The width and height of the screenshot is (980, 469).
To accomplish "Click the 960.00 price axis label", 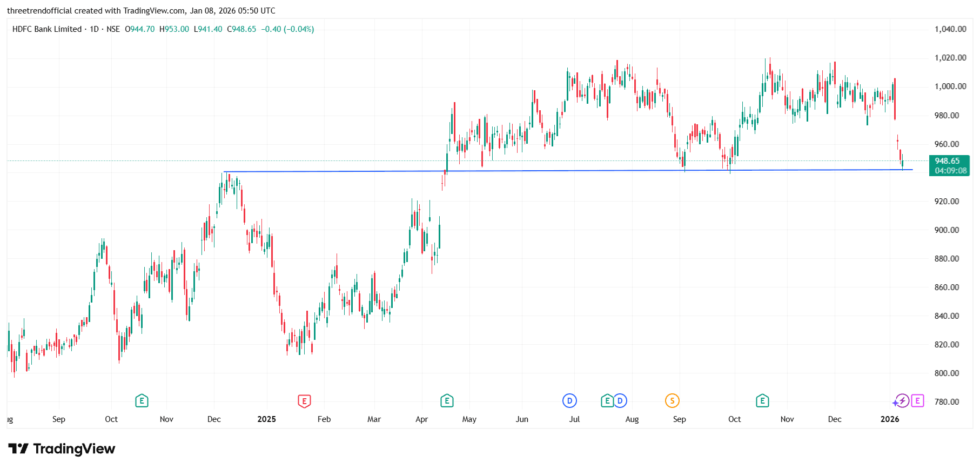I will [947, 144].
